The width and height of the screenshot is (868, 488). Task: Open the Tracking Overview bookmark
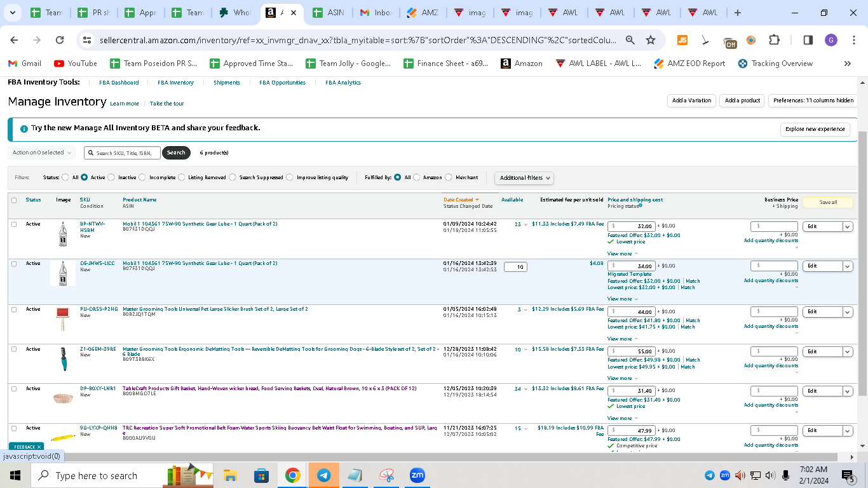tap(775, 64)
